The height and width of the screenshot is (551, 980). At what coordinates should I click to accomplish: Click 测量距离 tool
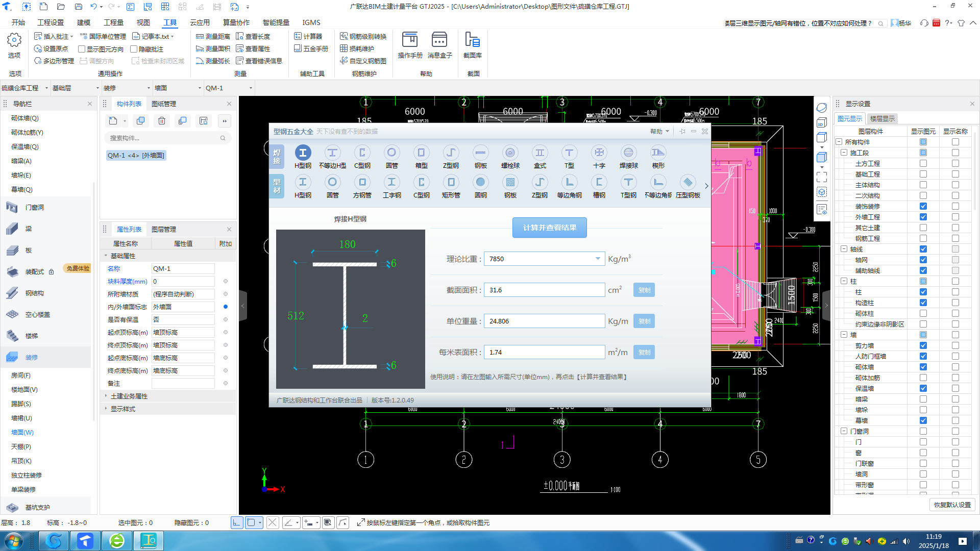click(x=213, y=36)
